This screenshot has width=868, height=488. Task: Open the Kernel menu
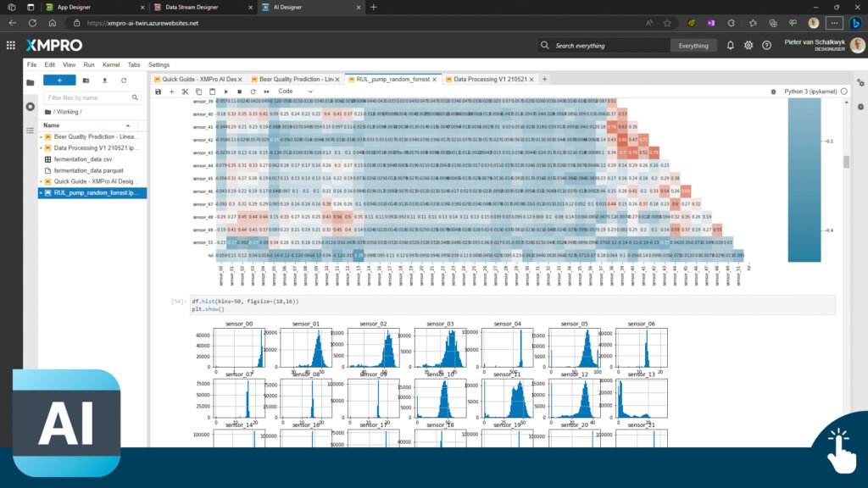111,64
